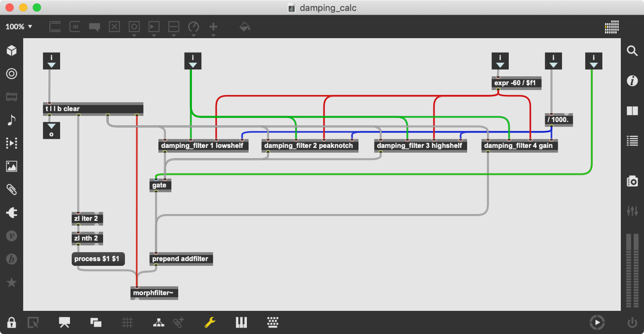This screenshot has width=644, height=334.
Task: Open the objects cube browser
Action: 12,51
